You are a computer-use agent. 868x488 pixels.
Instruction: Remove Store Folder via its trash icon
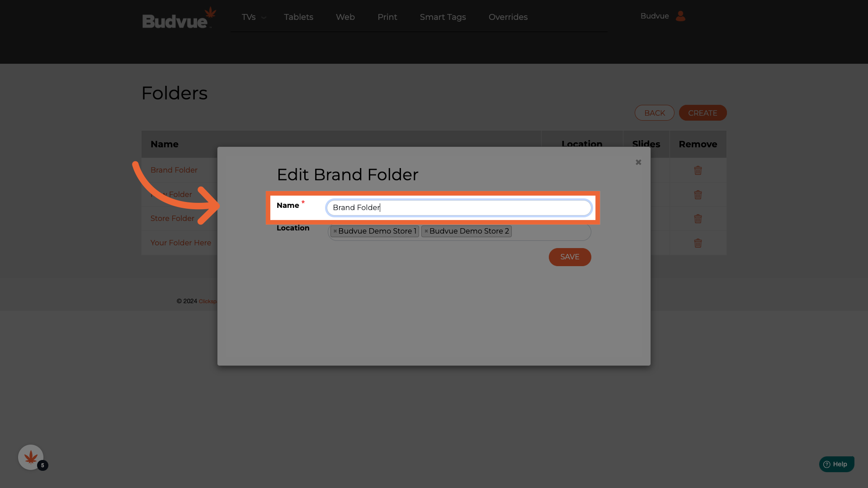coord(698,219)
